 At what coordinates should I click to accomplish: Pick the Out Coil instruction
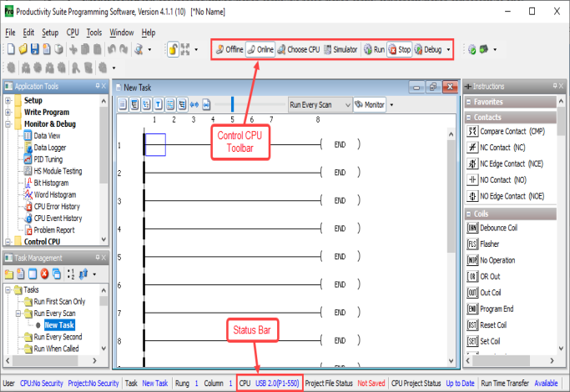[472, 293]
